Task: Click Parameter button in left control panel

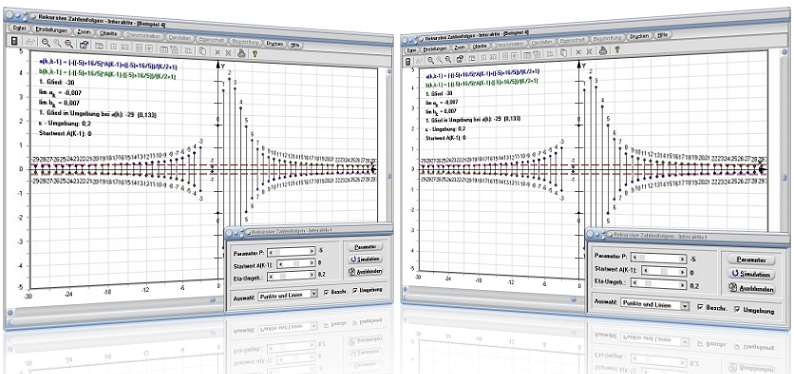Action: pyautogui.click(x=365, y=246)
